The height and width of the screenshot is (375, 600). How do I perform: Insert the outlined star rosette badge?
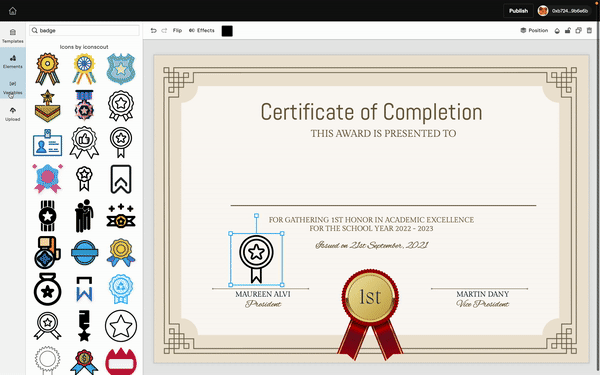pos(121,106)
